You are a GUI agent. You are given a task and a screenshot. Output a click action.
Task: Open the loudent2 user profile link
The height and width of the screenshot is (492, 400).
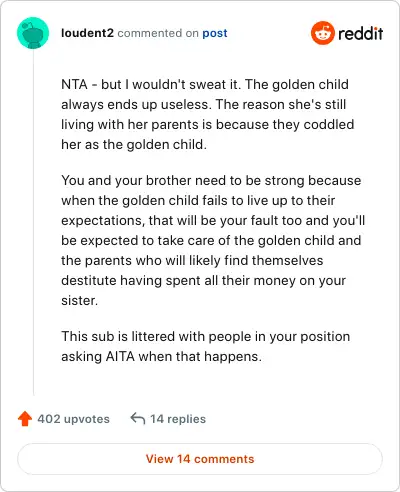pos(87,33)
